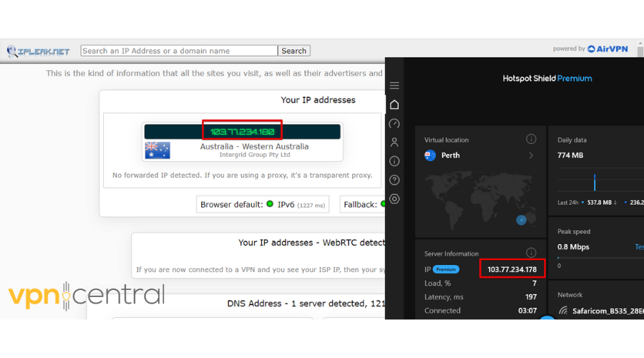This screenshot has width=644, height=358.
Task: Click the Hotspot Shield Premium title
Action: 547,79
